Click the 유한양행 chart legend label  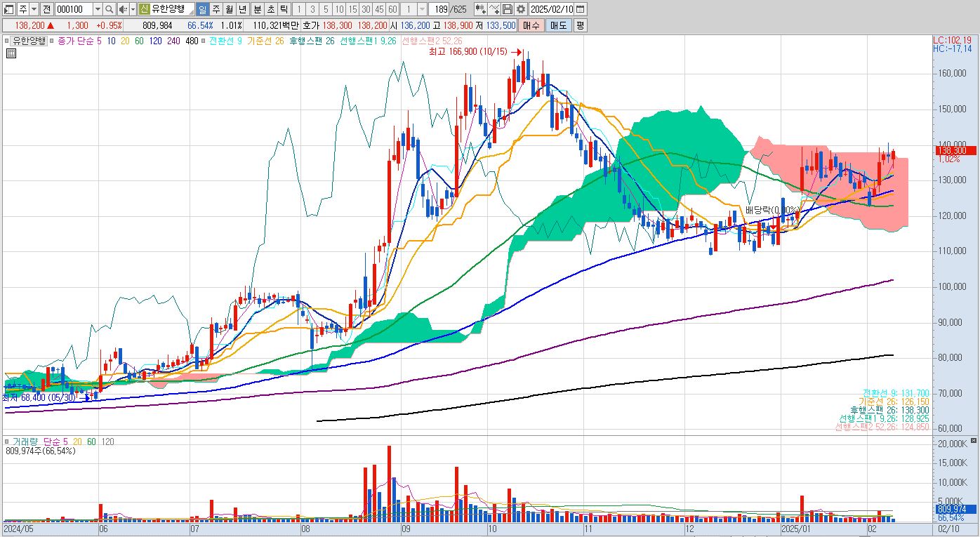[x=29, y=41]
